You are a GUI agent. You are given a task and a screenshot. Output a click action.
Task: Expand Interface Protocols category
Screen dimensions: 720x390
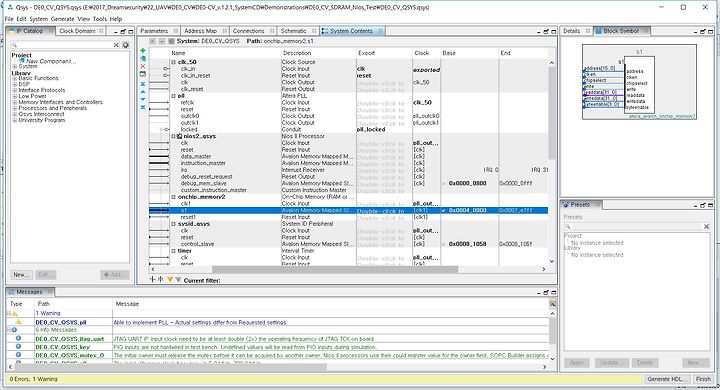(15, 90)
